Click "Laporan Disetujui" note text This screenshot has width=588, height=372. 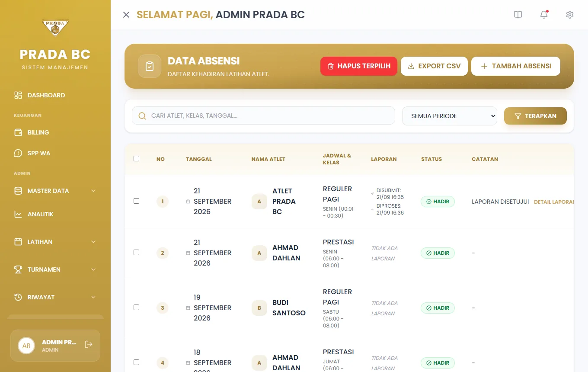pyautogui.click(x=500, y=202)
